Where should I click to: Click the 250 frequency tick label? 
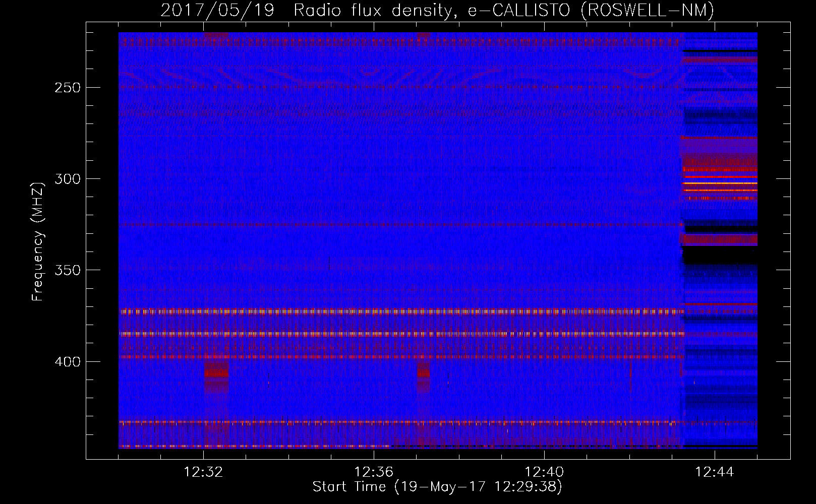(67, 87)
